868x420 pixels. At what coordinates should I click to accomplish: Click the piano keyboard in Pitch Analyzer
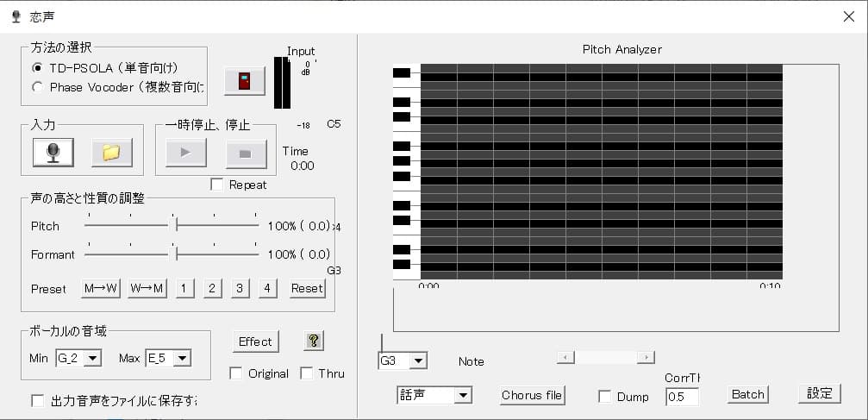click(407, 172)
